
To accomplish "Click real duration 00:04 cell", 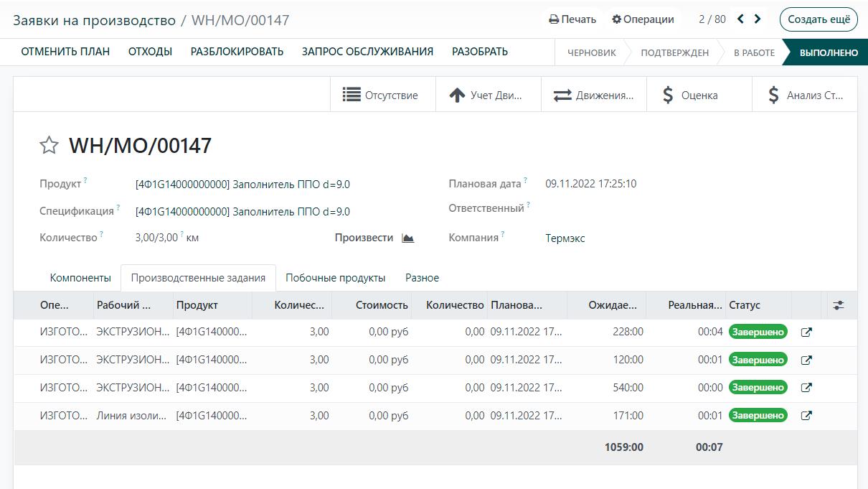I will [709, 332].
